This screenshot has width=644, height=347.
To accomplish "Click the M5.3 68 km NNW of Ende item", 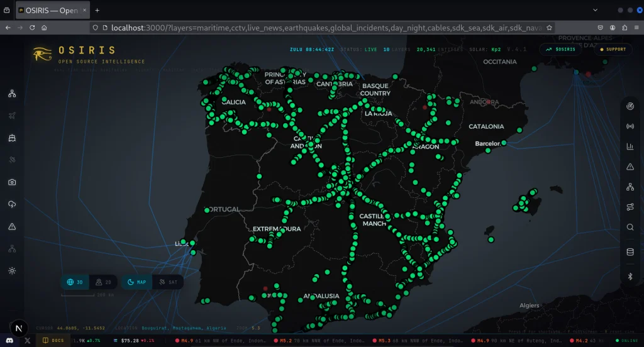I will click(418, 341).
